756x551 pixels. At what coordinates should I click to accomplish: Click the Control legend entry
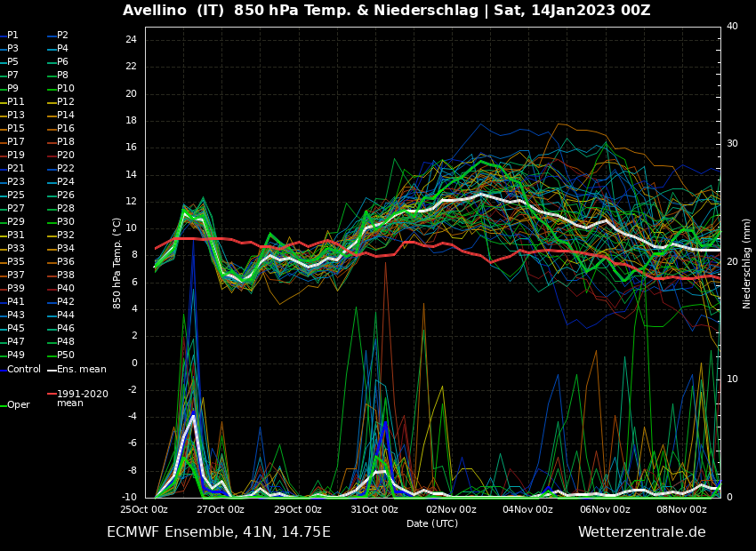[23, 369]
